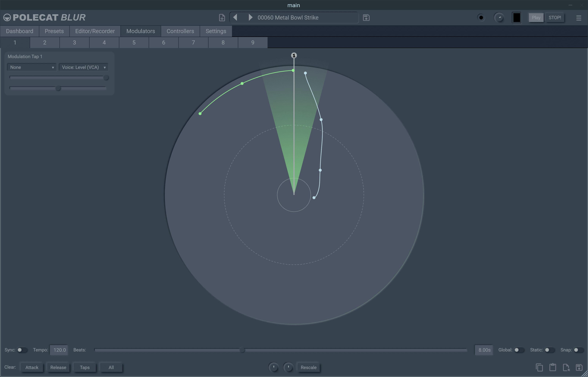Go to the next preset arrow

pos(250,17)
